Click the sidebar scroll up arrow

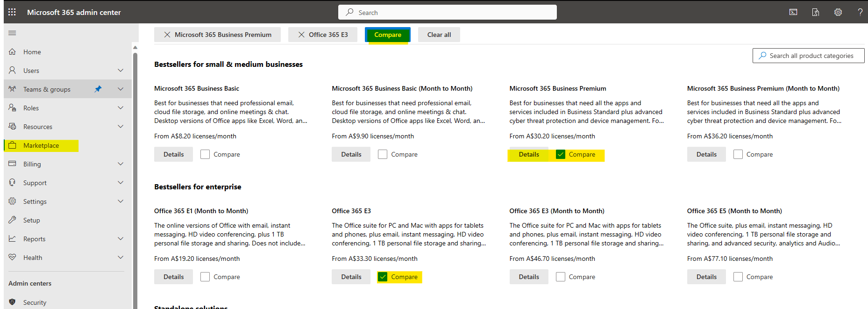[x=135, y=47]
